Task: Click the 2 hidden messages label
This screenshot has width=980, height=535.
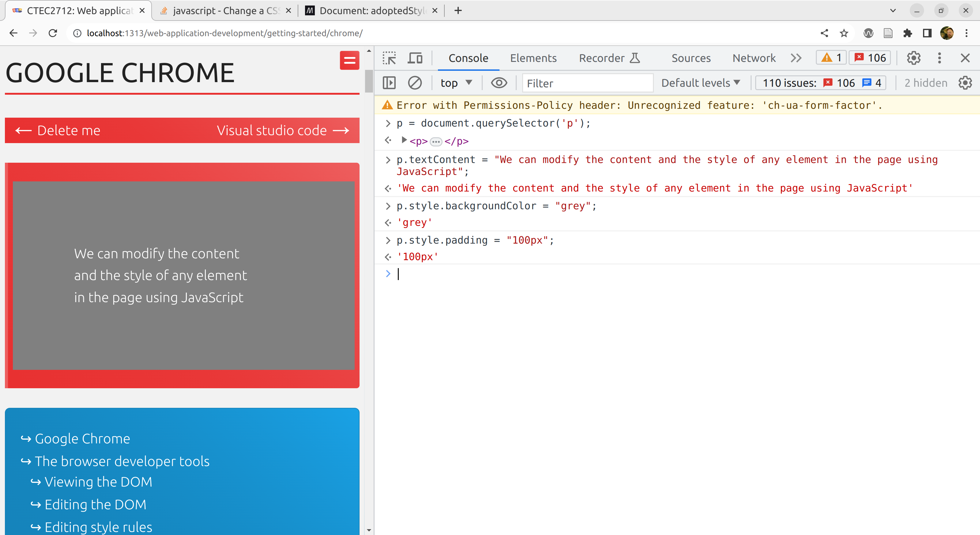Action: tap(925, 83)
